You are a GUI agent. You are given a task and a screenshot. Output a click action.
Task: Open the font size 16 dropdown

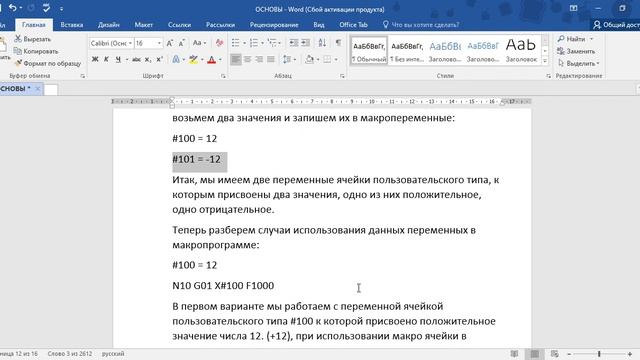(x=159, y=43)
